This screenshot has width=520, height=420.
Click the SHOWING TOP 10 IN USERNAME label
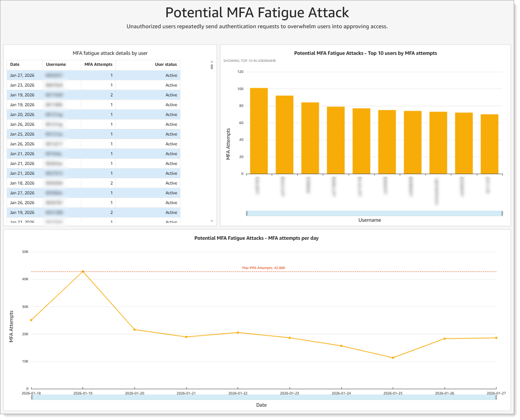coord(249,61)
